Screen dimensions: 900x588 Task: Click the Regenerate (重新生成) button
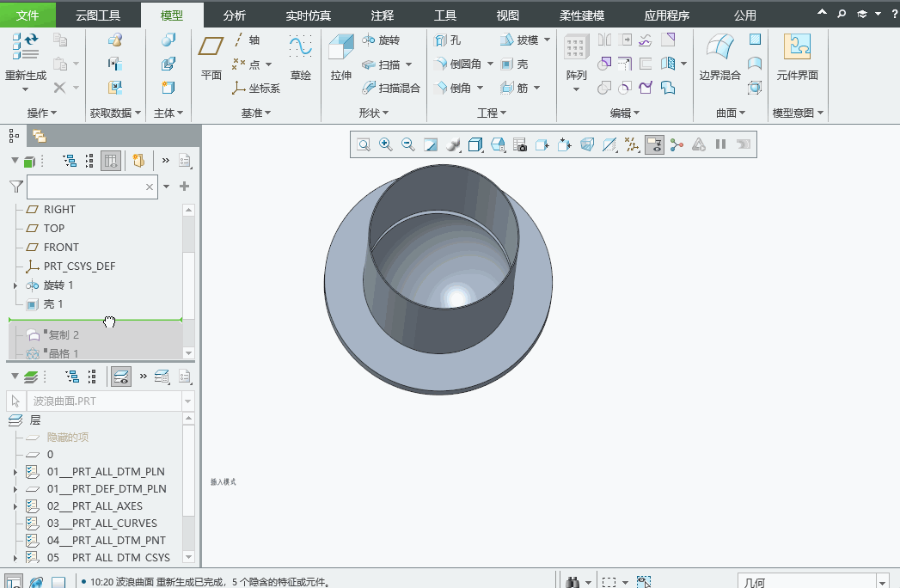(25, 62)
